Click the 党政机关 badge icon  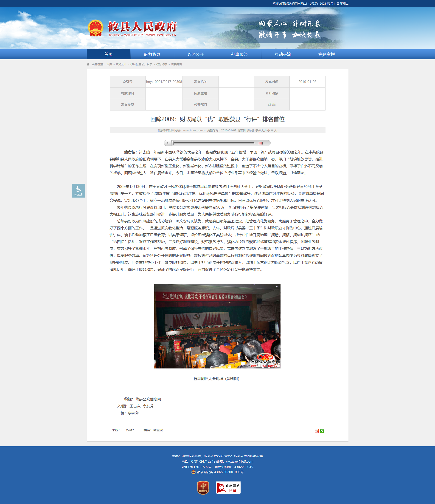coord(203,488)
